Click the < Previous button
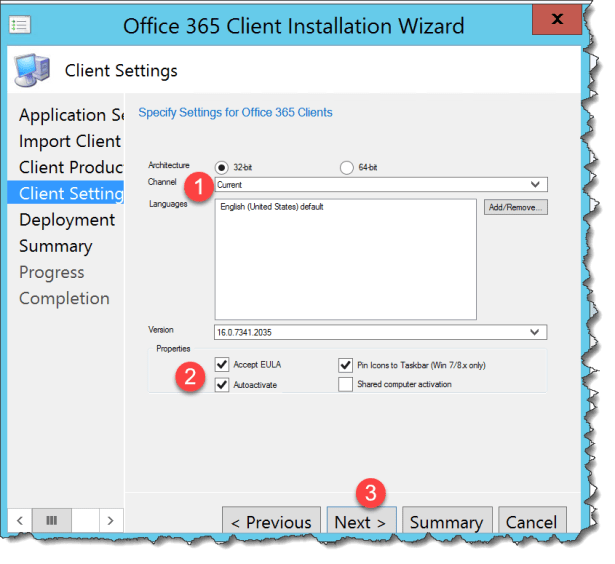Screen dimensions: 615x564 (x=271, y=522)
